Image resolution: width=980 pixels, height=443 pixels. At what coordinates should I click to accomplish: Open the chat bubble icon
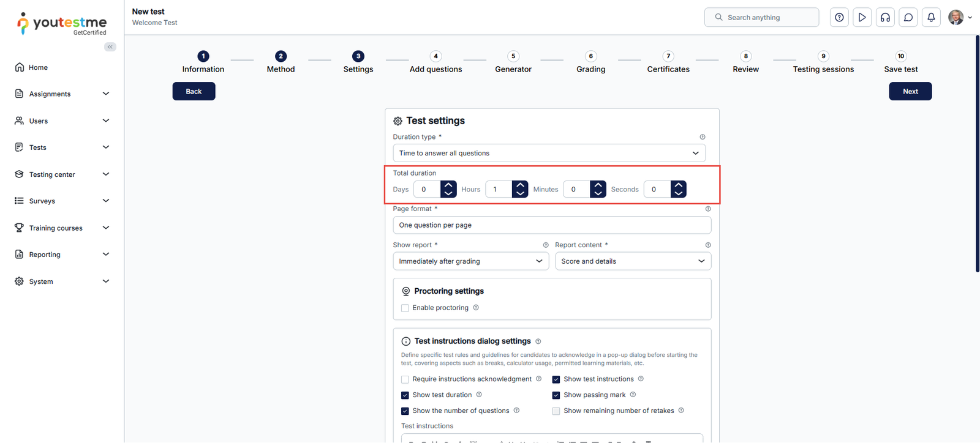908,18
